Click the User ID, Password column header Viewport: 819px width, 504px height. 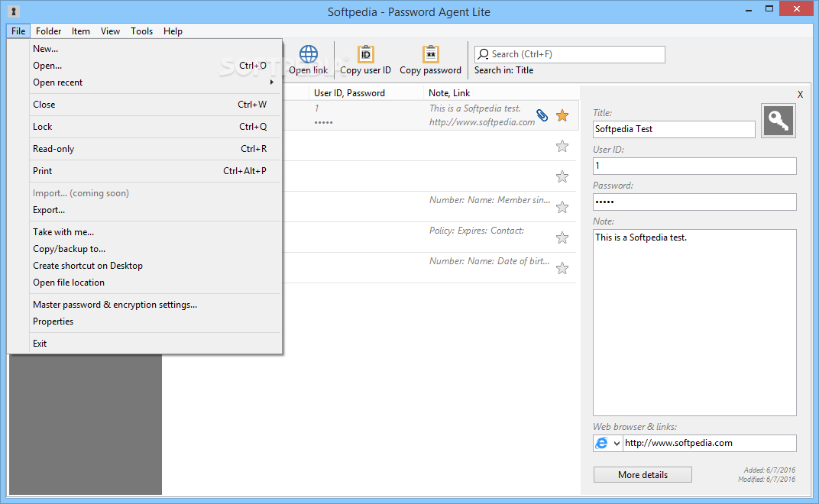(x=349, y=93)
